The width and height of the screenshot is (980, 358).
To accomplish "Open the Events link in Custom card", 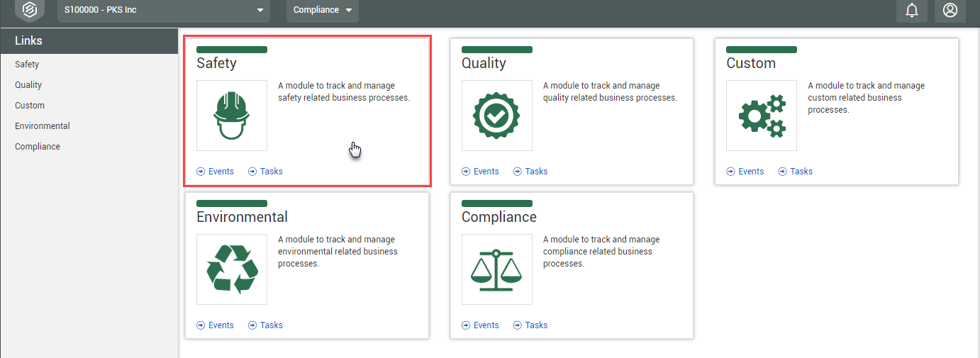I will tap(752, 172).
